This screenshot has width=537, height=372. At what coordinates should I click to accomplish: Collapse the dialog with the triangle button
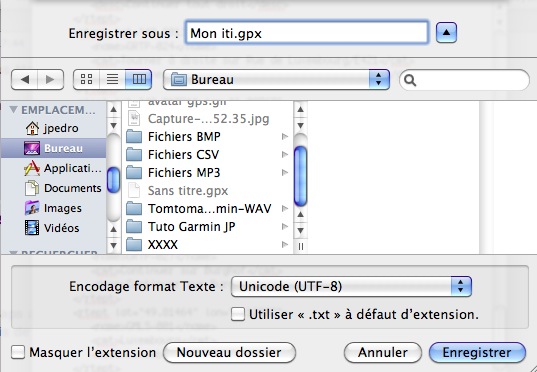click(446, 33)
